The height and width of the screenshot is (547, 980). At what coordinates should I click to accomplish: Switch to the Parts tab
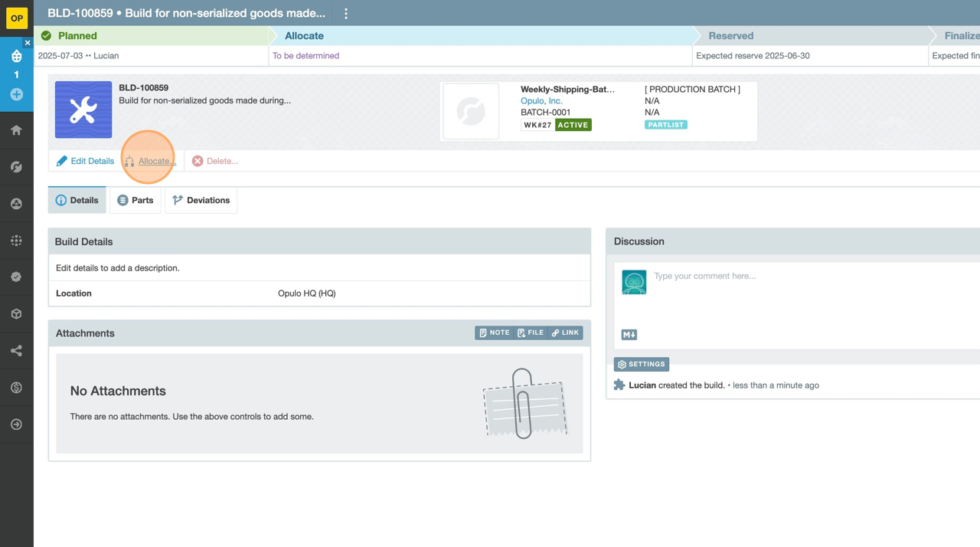(x=136, y=200)
